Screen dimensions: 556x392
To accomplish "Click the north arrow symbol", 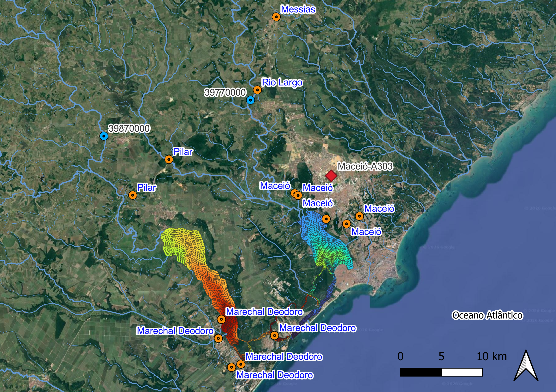I will pyautogui.click(x=526, y=366).
